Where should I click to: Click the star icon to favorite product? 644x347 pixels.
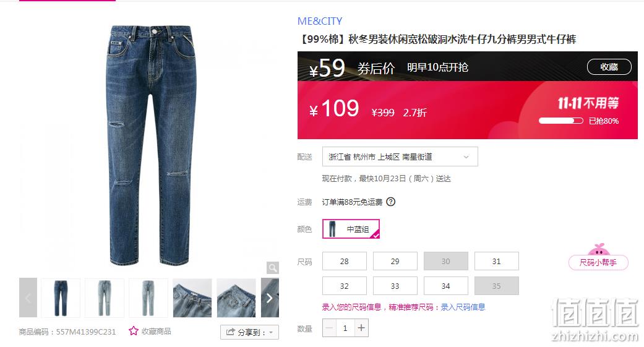point(134,331)
